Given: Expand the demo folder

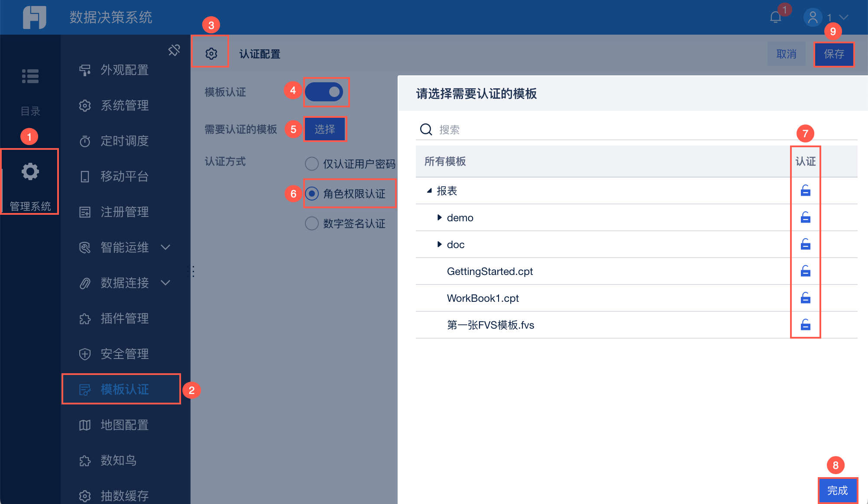Looking at the screenshot, I should pos(439,217).
